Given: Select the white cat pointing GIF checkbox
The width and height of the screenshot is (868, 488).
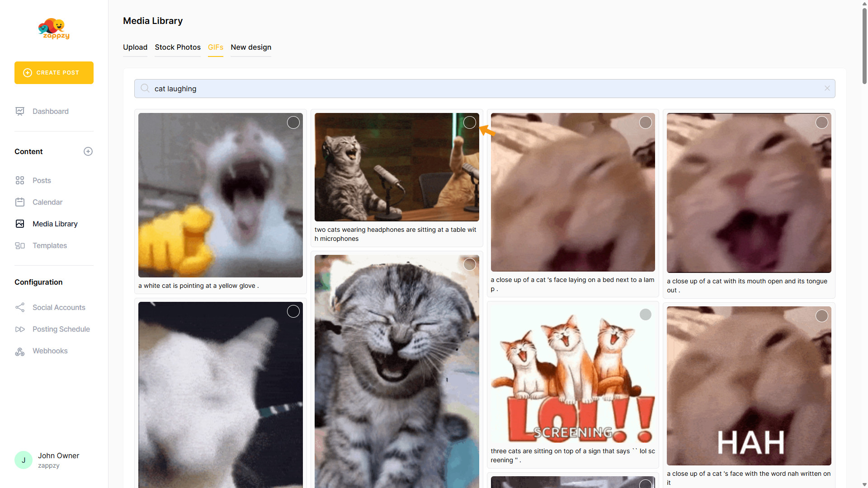Looking at the screenshot, I should (x=293, y=122).
